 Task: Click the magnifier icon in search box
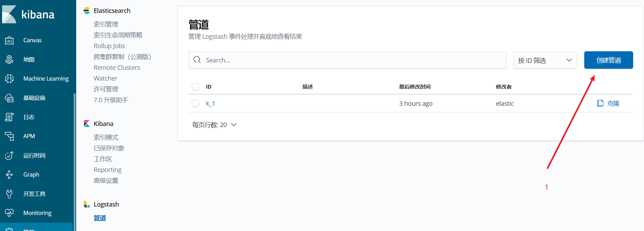pos(197,60)
